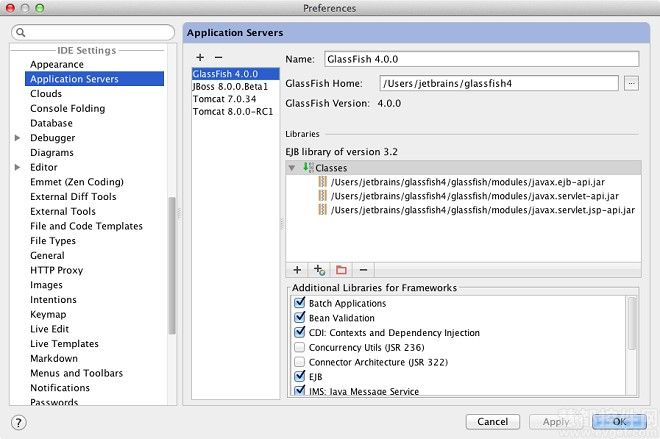Open HTTP Proxy settings
The width and height of the screenshot is (660, 439).
pos(56,270)
